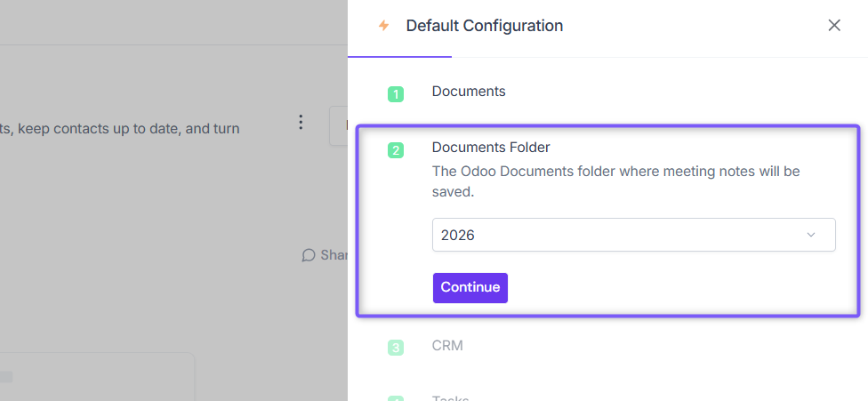
Task: Open the three-dot more options menu
Action: click(301, 122)
